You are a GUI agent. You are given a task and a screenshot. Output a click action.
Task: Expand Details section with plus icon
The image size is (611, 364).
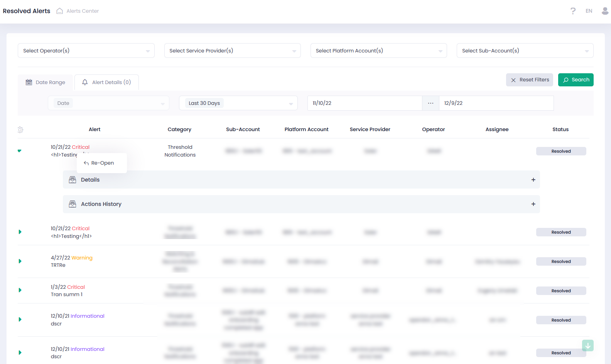[533, 180]
